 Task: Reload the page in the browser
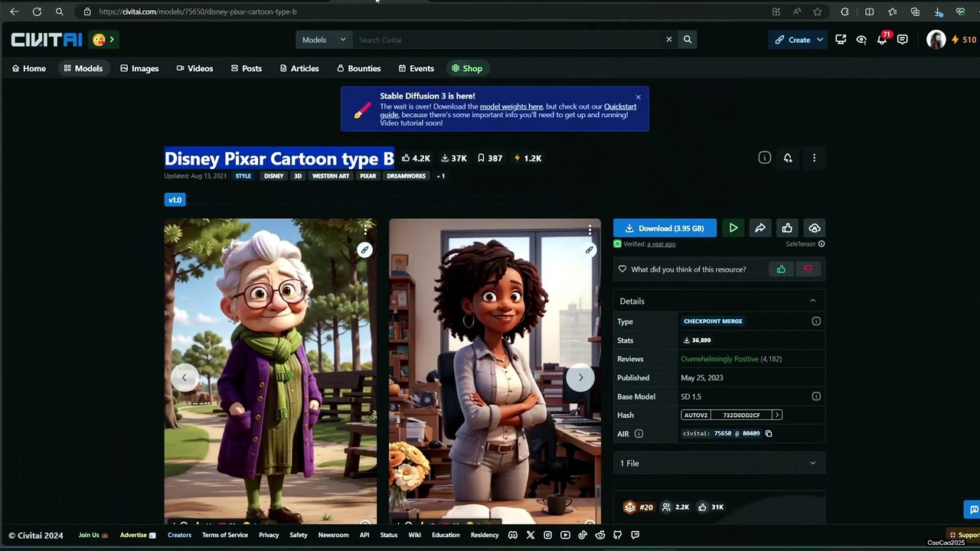click(37, 11)
